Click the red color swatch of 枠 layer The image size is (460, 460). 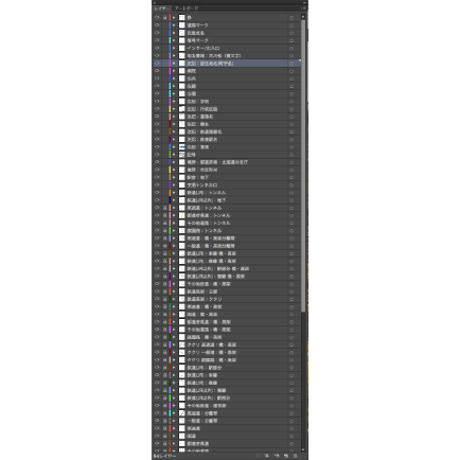tap(170, 17)
